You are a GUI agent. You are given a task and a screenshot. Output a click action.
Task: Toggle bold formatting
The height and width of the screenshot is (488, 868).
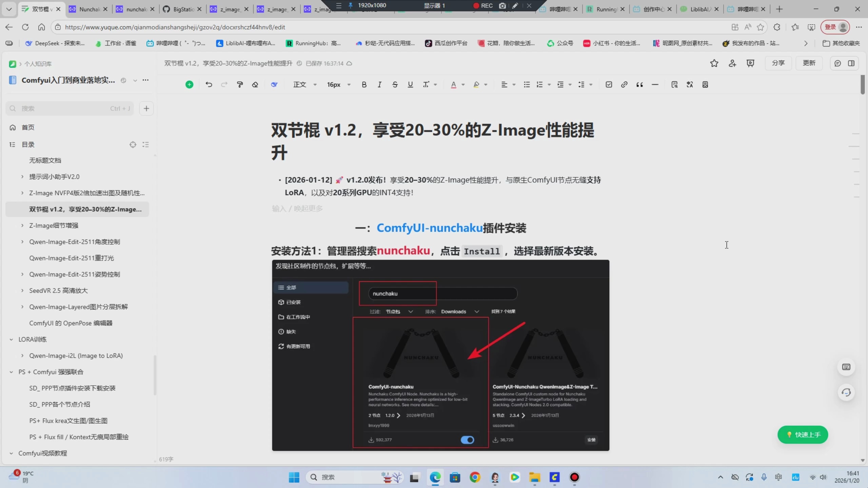pos(364,84)
